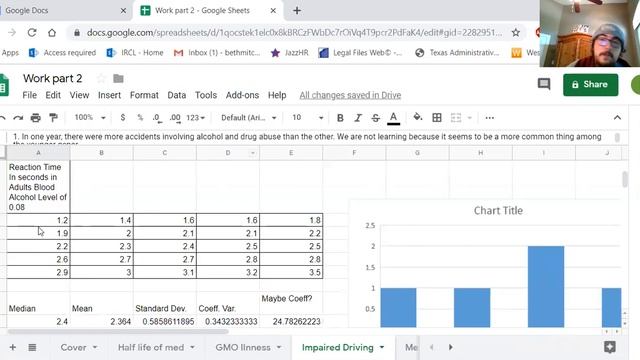Click the merge cells icon

coord(456,118)
